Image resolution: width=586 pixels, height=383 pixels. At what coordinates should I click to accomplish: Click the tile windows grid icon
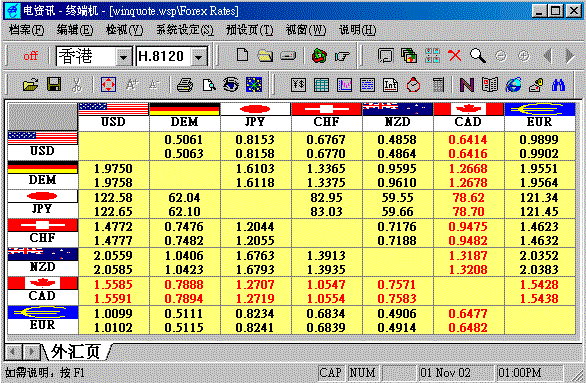432,56
